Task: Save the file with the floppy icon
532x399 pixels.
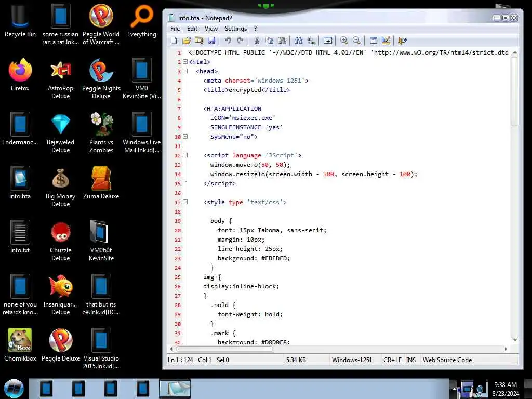Action: (211, 41)
